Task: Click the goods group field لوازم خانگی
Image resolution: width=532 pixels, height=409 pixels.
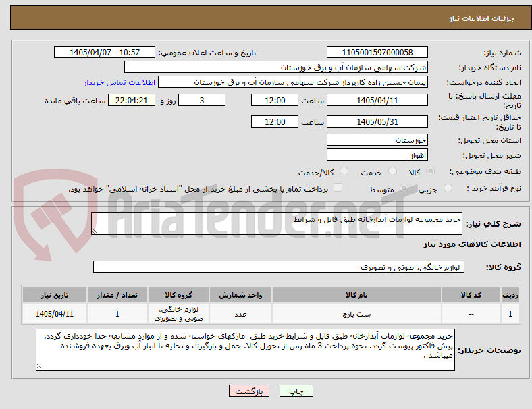Action: coord(279,267)
